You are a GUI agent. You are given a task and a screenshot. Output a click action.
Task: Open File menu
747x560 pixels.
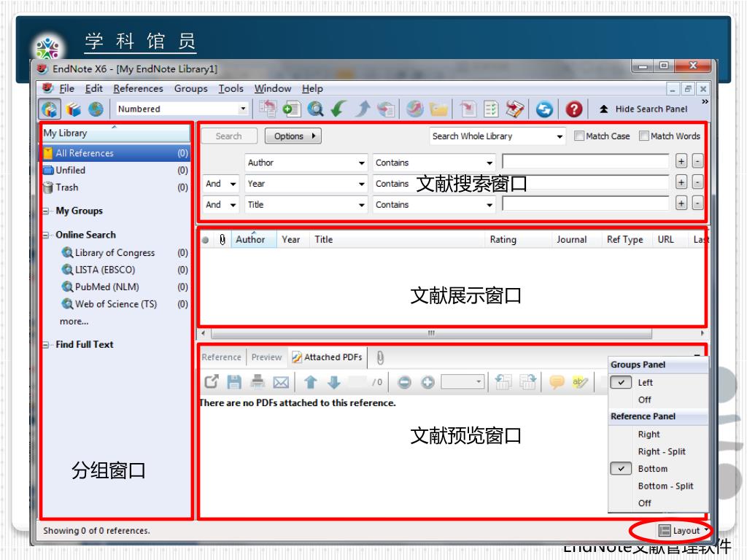tap(66, 88)
